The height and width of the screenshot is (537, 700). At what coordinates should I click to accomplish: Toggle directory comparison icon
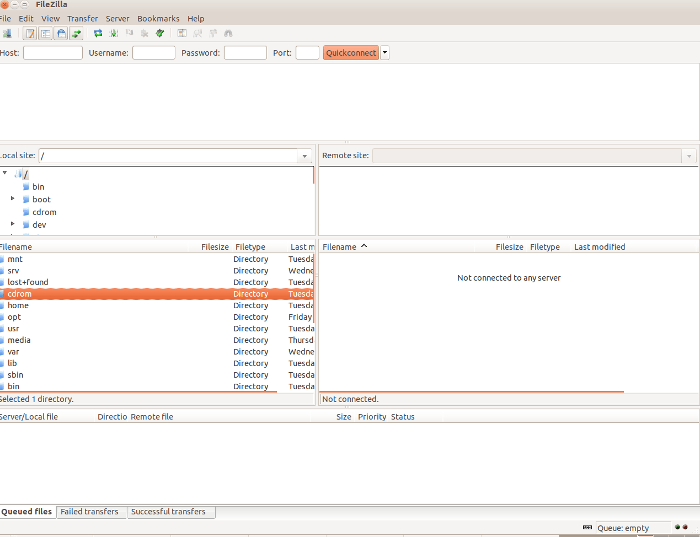(198, 33)
